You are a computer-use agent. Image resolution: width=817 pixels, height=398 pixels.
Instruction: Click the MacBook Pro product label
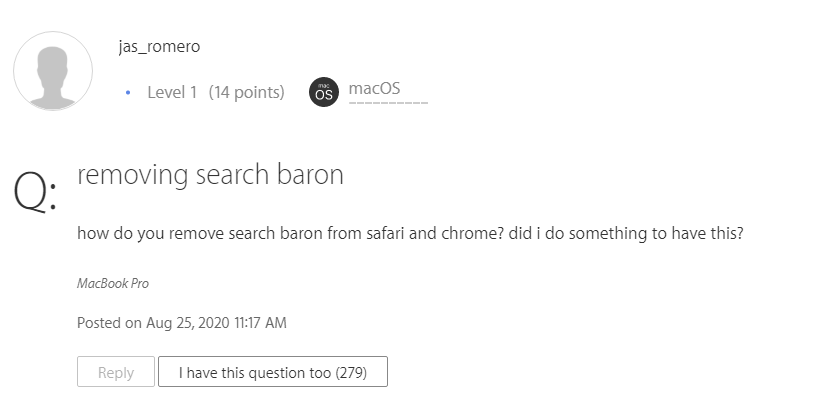click(113, 283)
